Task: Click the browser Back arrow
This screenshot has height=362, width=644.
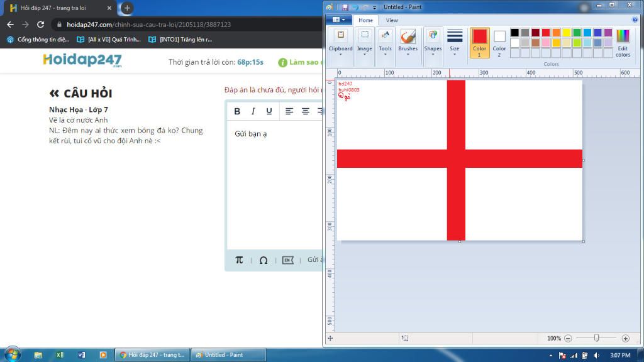Action: point(10,25)
